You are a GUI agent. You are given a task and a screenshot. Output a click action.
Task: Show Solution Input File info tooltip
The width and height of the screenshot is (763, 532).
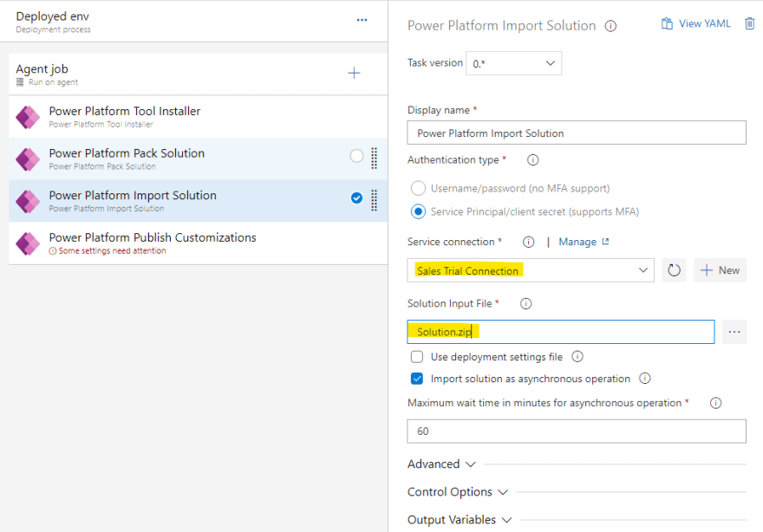526,304
